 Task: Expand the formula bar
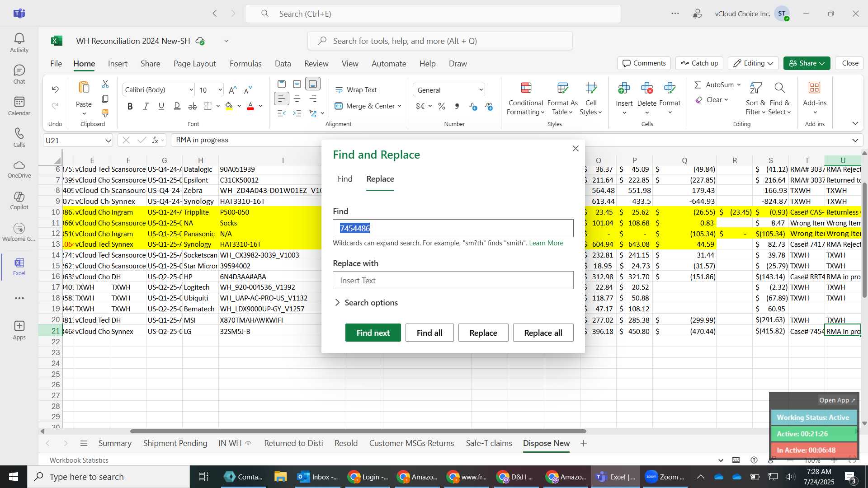(855, 140)
